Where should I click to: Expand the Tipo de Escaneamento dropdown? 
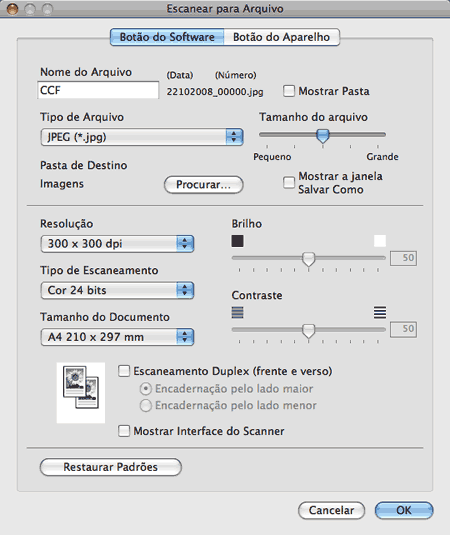(x=117, y=290)
